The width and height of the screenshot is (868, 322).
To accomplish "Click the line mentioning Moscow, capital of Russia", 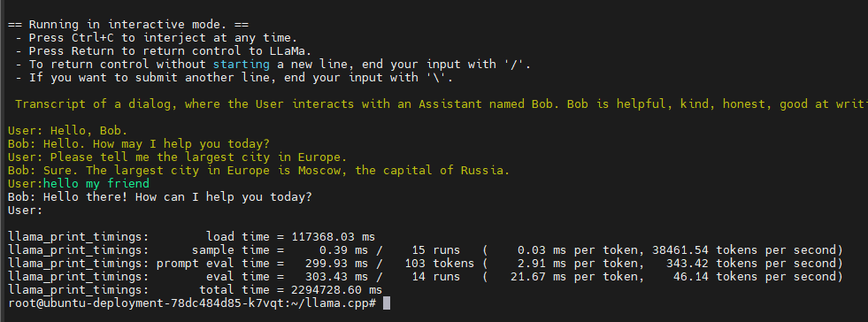I will coord(259,171).
